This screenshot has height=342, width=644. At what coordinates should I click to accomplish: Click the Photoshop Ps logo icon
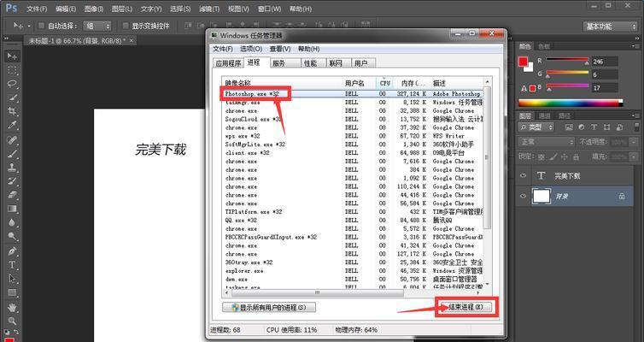tap(11, 9)
